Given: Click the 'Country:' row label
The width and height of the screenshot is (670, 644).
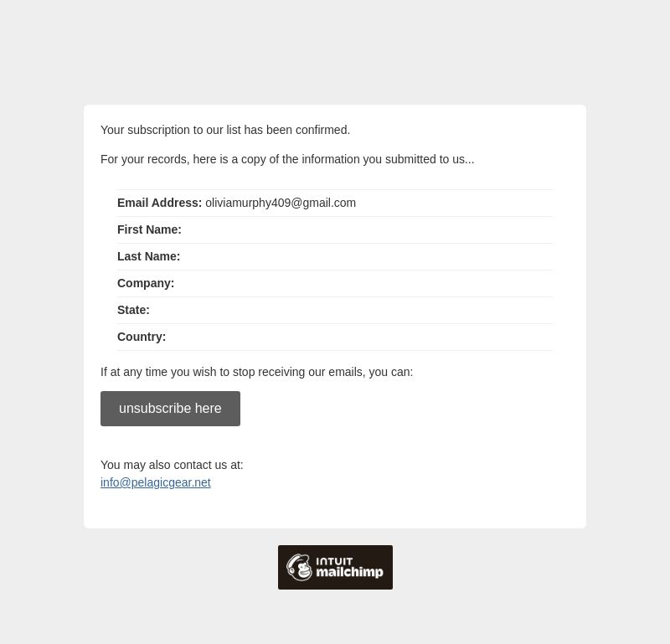Looking at the screenshot, I should coord(142,337).
